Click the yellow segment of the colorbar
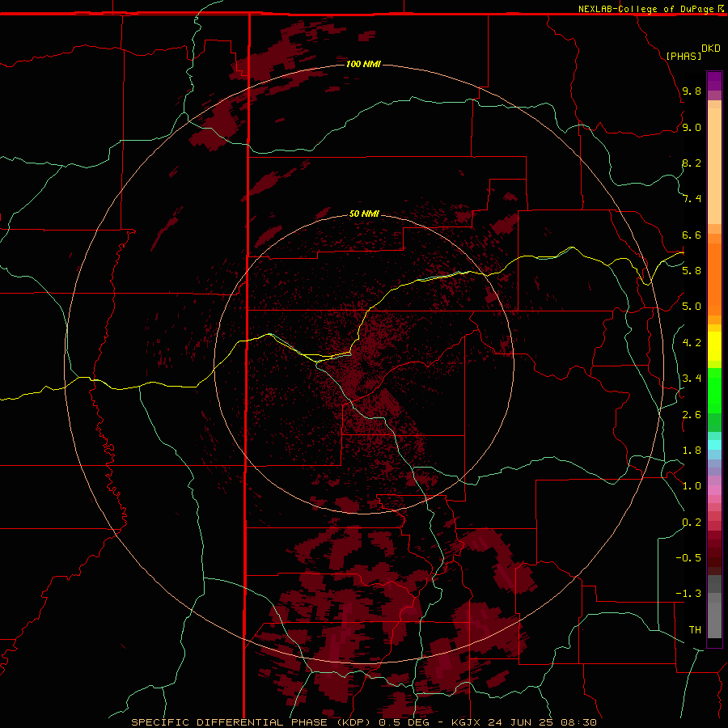The height and width of the screenshot is (728, 728). (714, 346)
